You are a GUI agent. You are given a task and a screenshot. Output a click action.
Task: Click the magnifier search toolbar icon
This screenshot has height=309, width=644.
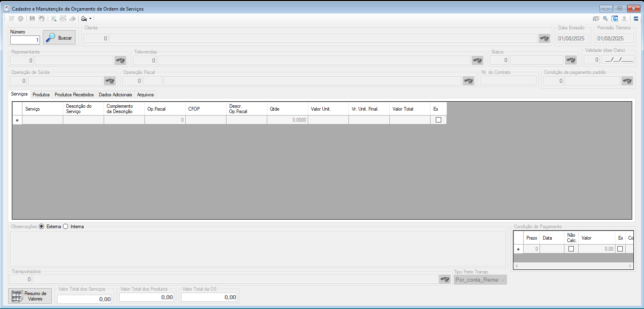(x=53, y=18)
